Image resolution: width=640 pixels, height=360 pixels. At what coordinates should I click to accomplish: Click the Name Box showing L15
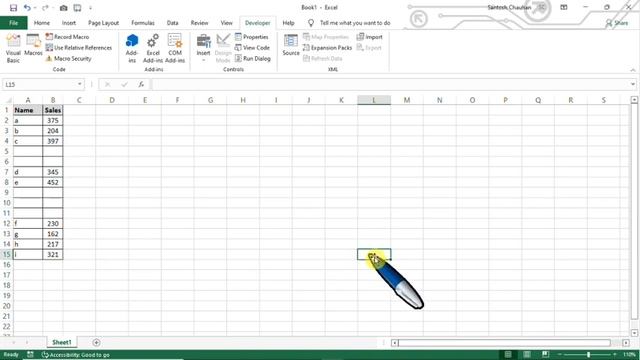(x=40, y=84)
